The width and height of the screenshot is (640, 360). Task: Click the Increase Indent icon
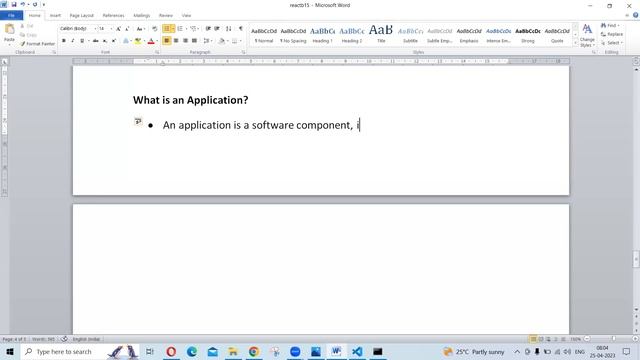(217, 29)
